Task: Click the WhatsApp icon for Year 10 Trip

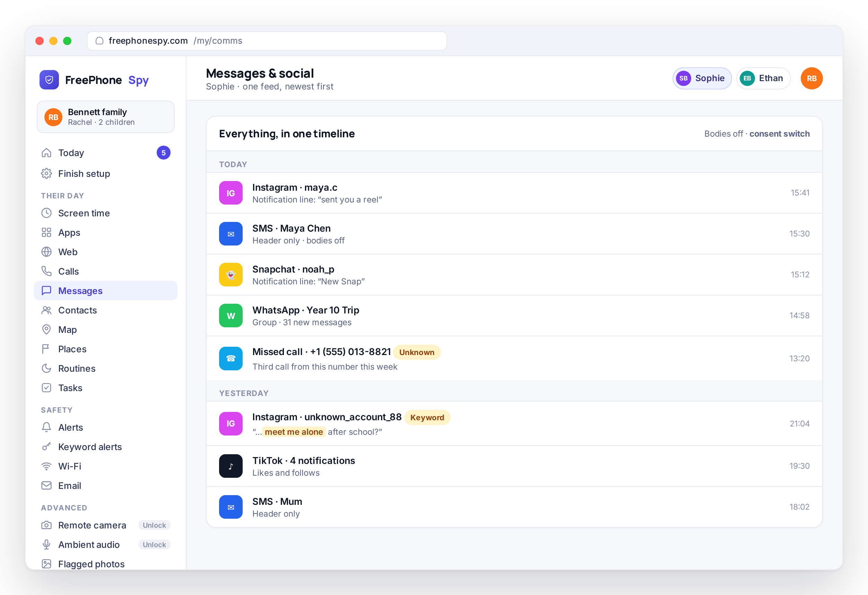Action: (231, 316)
